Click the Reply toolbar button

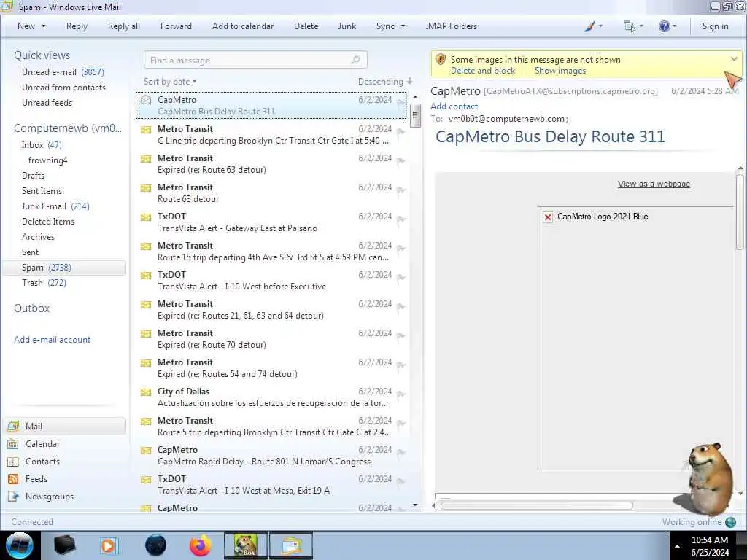click(77, 27)
